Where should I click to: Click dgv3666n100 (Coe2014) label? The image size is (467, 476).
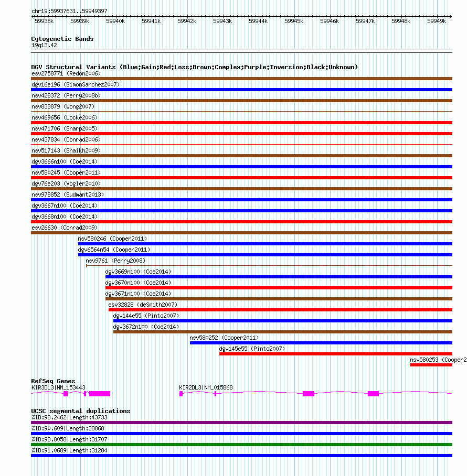(x=65, y=161)
